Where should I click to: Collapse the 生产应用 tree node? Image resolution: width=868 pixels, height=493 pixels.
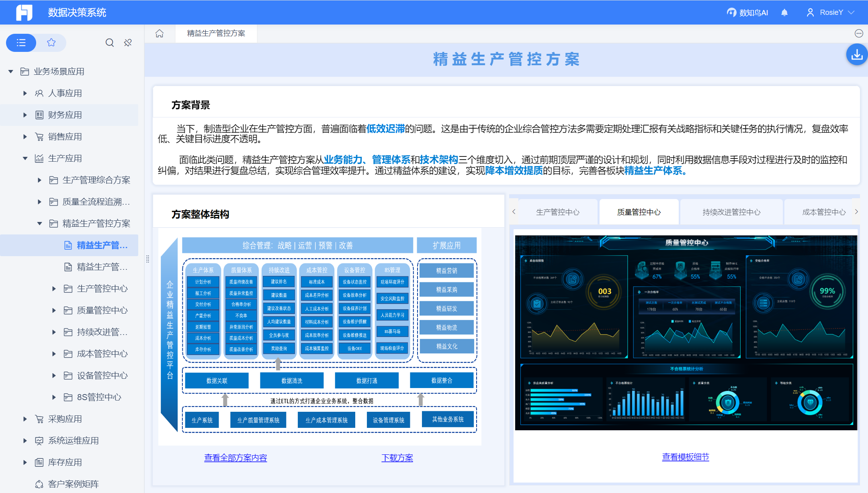25,158
